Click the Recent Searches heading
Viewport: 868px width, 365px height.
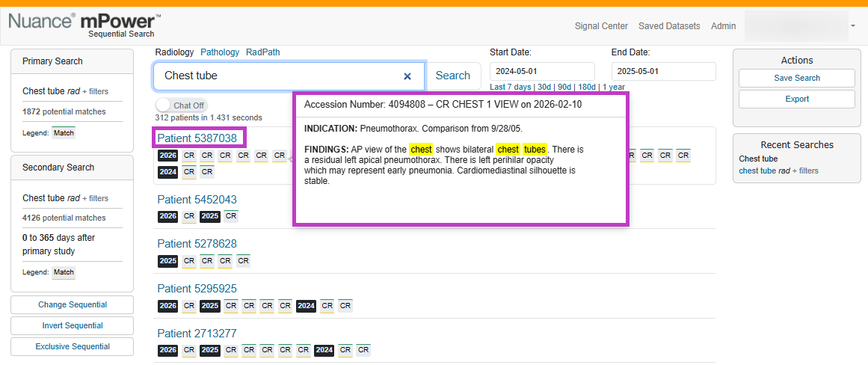click(x=796, y=144)
